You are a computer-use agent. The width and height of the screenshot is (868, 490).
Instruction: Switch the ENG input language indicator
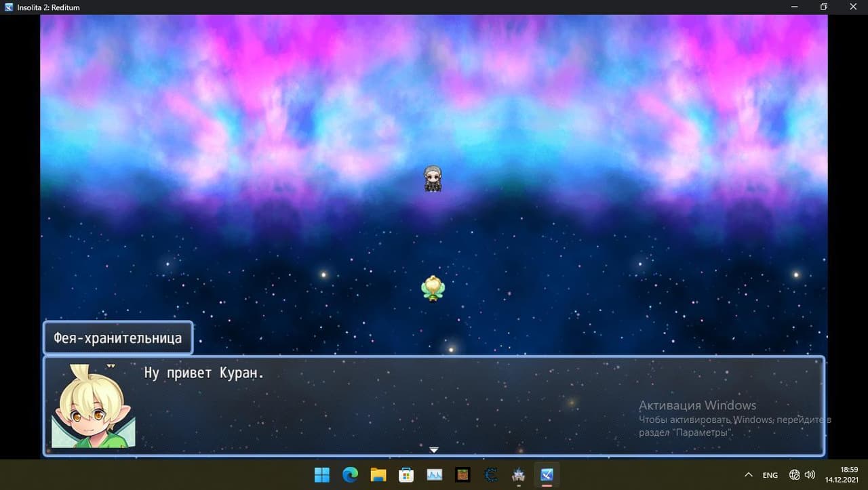tap(770, 475)
